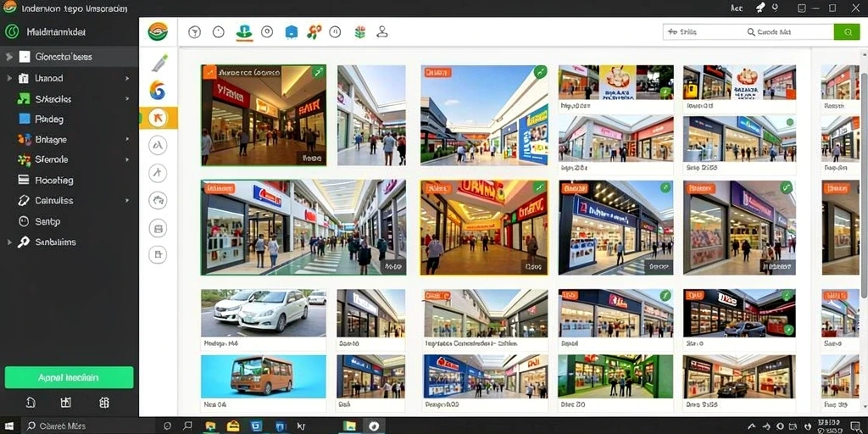Click the blue tag icon in top toolbar
Viewport: 868px width, 434px height.
pyautogui.click(x=292, y=32)
